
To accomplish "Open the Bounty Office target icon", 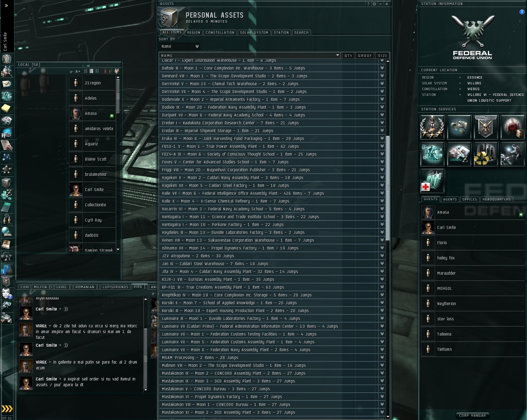I will [512, 127].
